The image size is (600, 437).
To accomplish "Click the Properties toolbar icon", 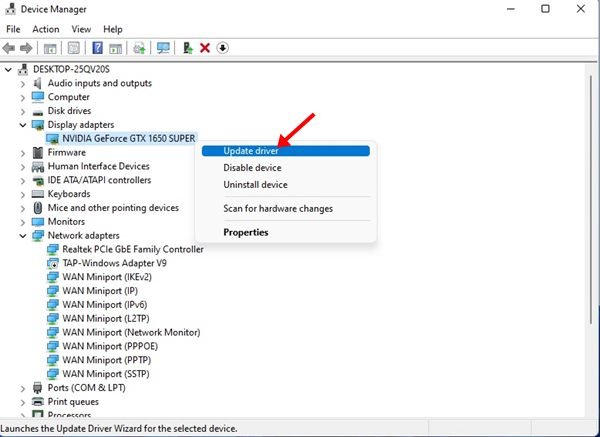I will tap(74, 47).
